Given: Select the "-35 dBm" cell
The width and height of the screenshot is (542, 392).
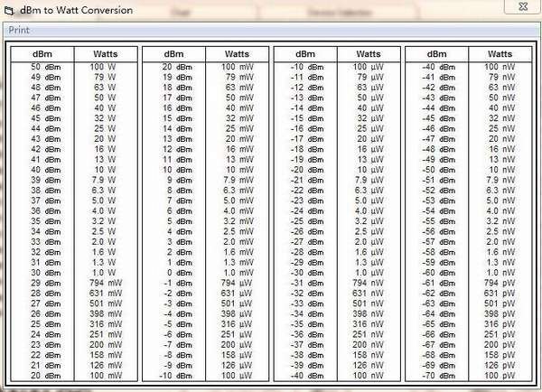Looking at the screenshot, I should 307,324.
